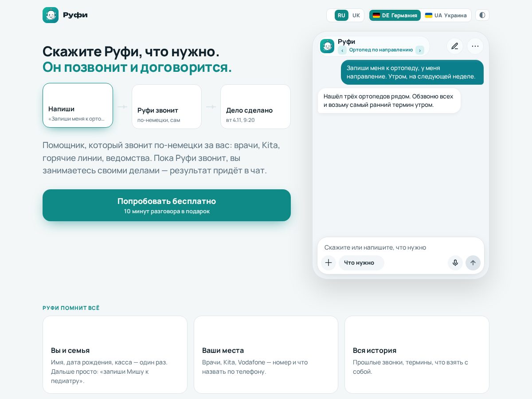Open the «Вся история» card

(417, 355)
